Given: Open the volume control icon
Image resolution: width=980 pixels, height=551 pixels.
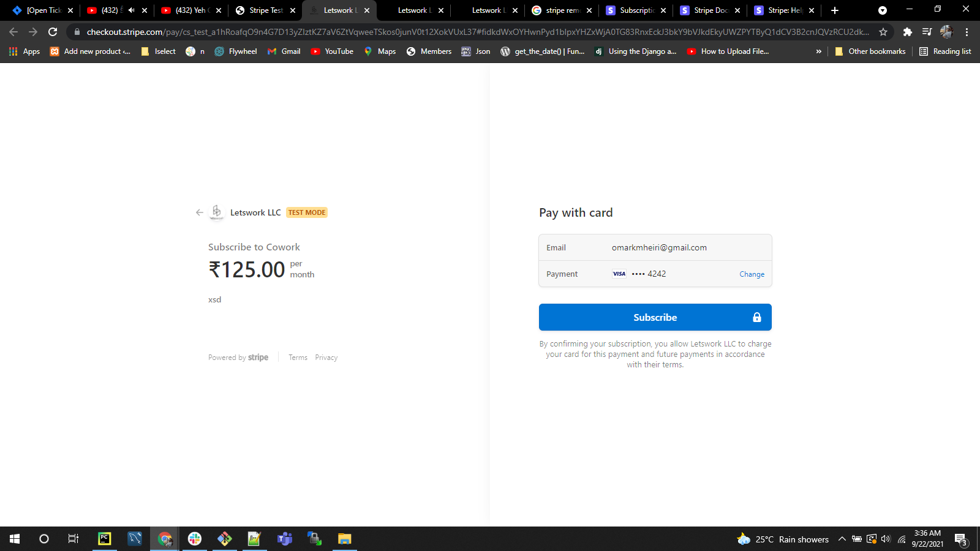Looking at the screenshot, I should tap(886, 539).
